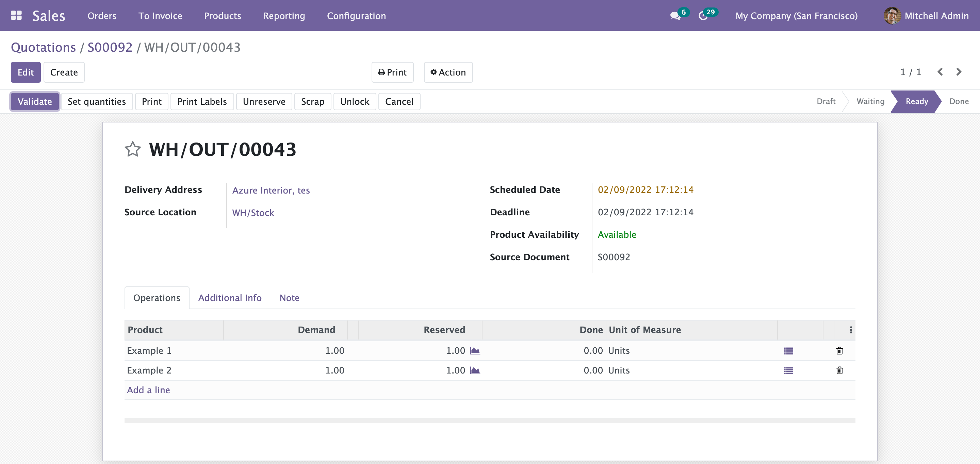Open the apps grid home menu icon
Screen dimensions: 980x464
[16, 16]
